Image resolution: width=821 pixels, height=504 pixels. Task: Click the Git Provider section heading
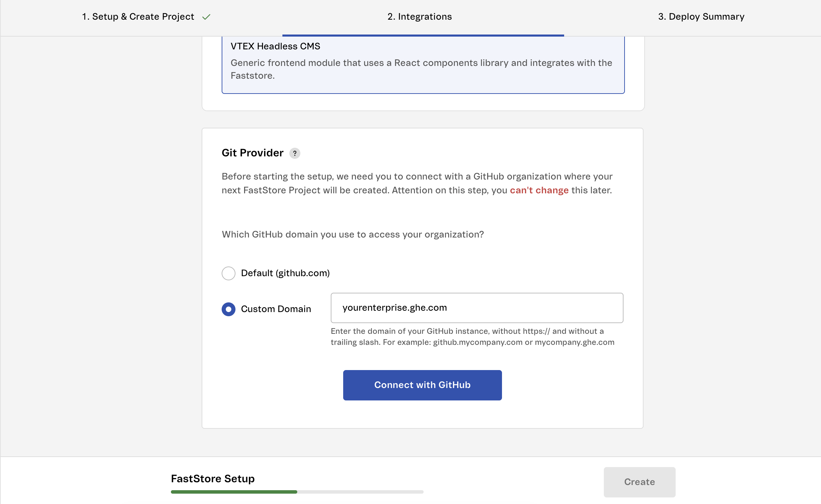[x=252, y=153]
